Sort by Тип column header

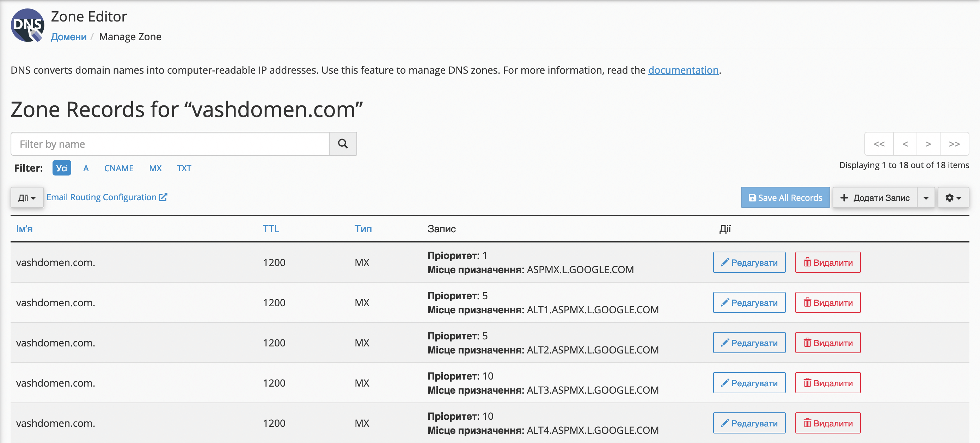point(363,228)
